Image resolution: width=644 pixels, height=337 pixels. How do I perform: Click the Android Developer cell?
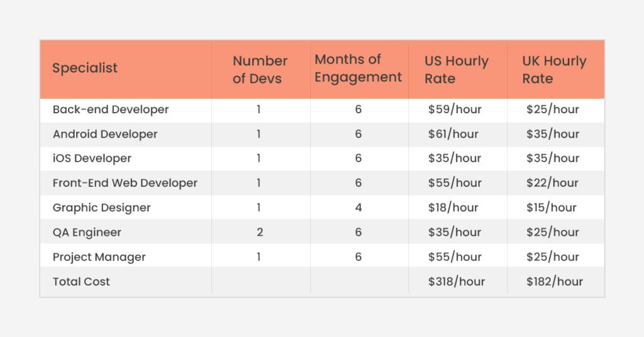point(105,134)
